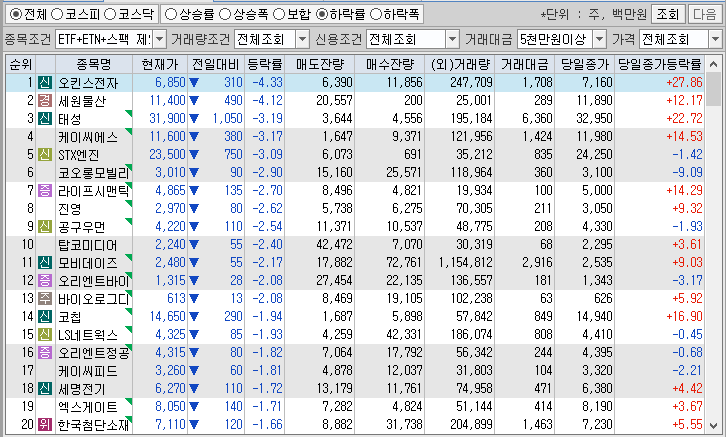The height and width of the screenshot is (437, 726).
Task: Click the down arrow icon in 케이씨에스 row
Action: 194,137
